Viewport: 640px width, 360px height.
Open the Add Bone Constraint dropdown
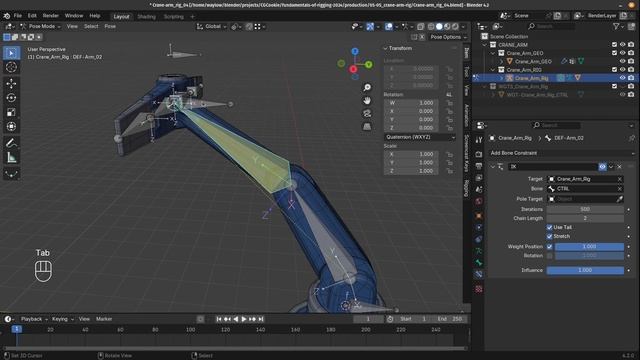tap(561, 153)
